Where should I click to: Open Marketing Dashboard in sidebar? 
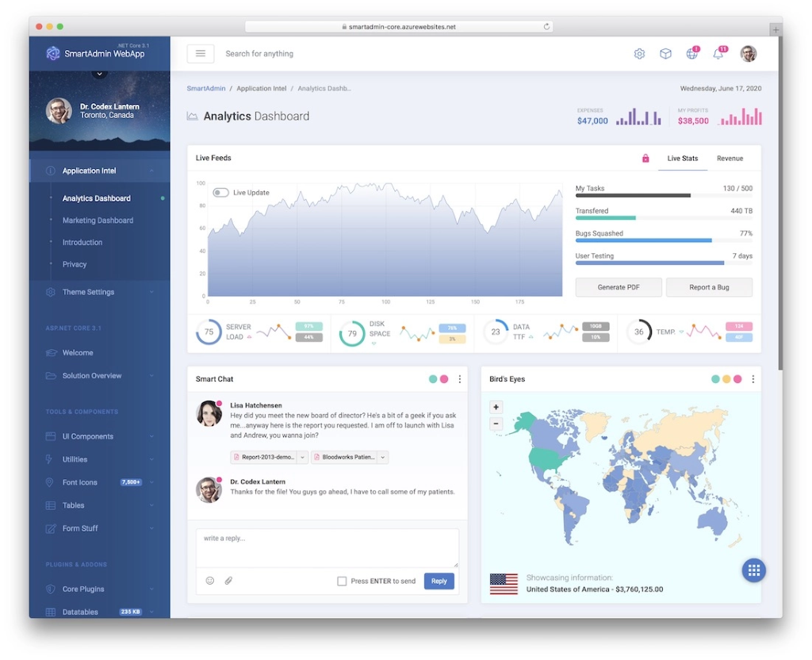[98, 221]
